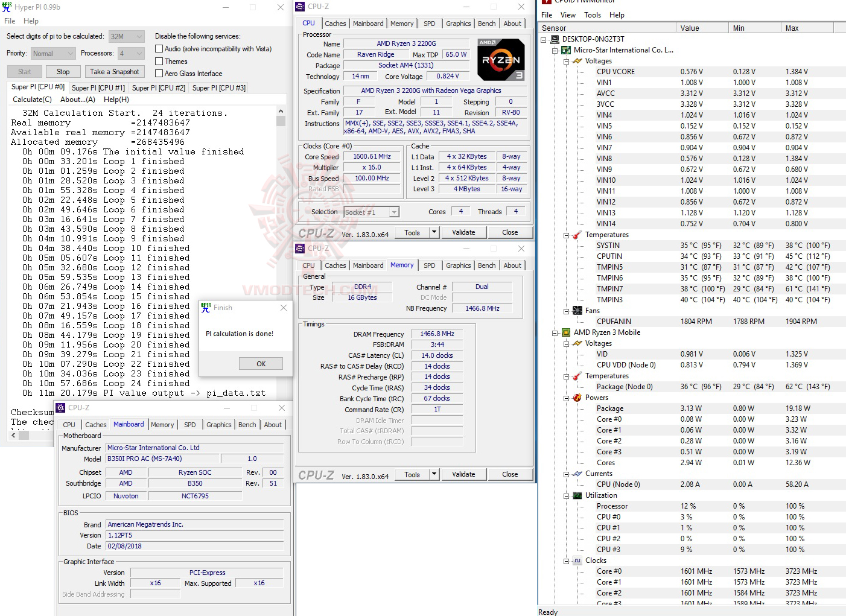Check the Aero Glass Interface option

click(159, 74)
